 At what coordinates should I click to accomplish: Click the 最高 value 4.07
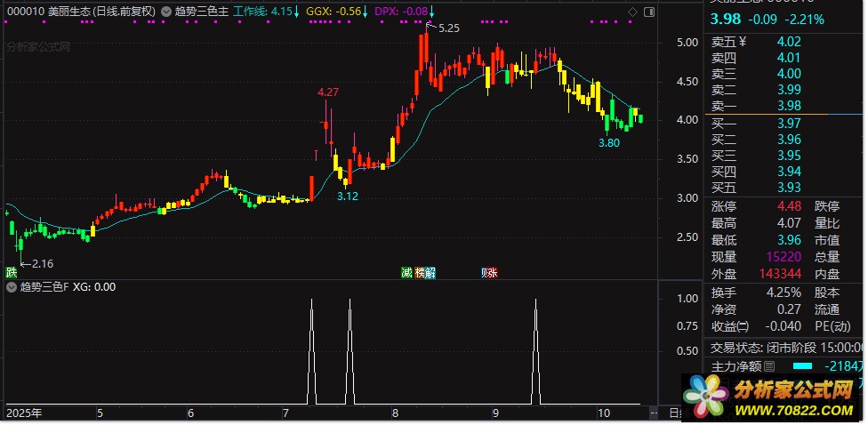pos(789,223)
